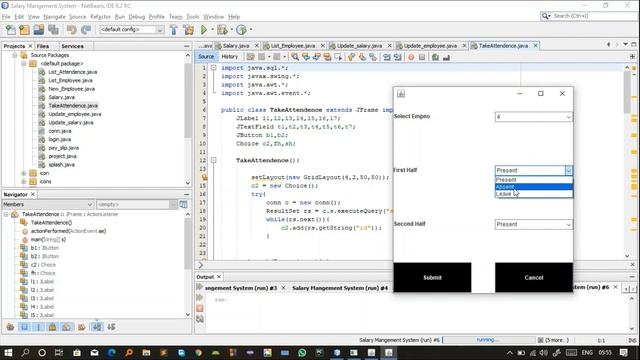Open Windows Start menu
Image resolution: width=640 pixels, height=360 pixels.
tap(8, 353)
